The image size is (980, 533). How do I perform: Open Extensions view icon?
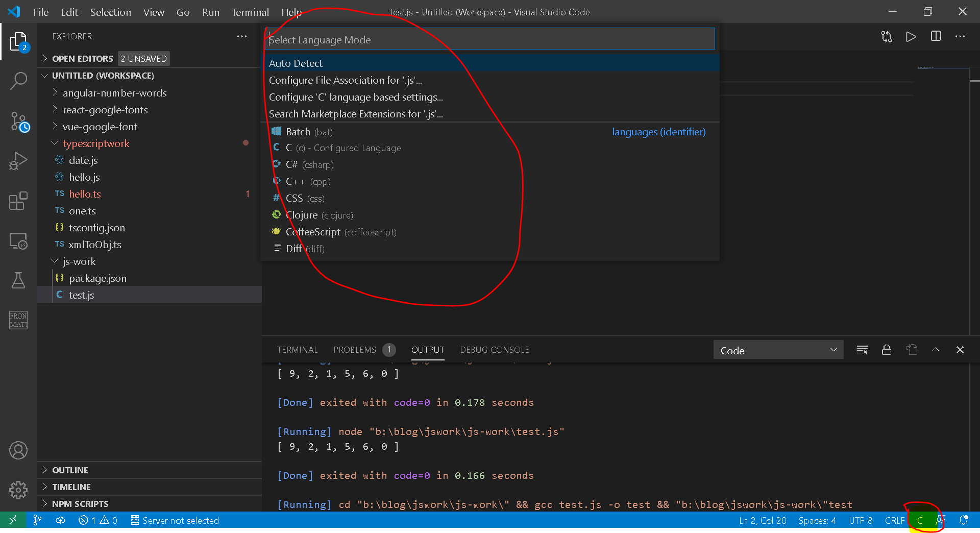point(18,201)
